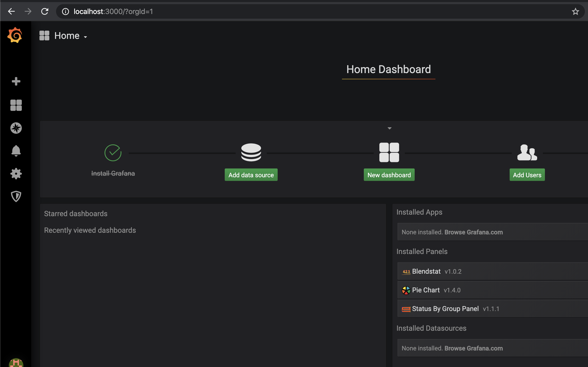
Task: Expand the Home dashboard picker dropdown
Action: (71, 36)
